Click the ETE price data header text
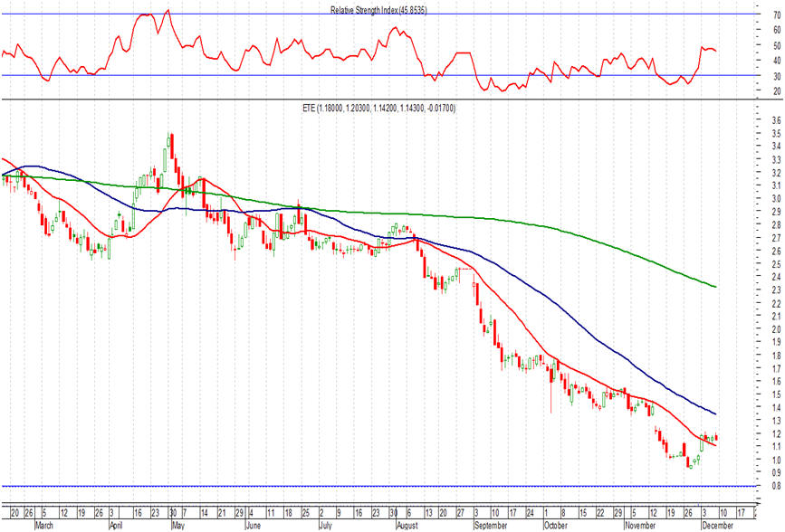785x532 pixels. [x=379, y=108]
